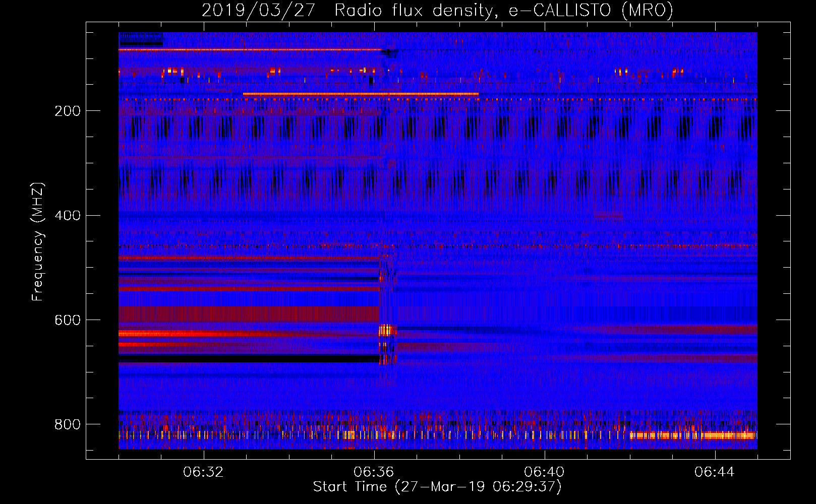
Task: Click the 06:36 time axis label
Action: pyautogui.click(x=374, y=472)
